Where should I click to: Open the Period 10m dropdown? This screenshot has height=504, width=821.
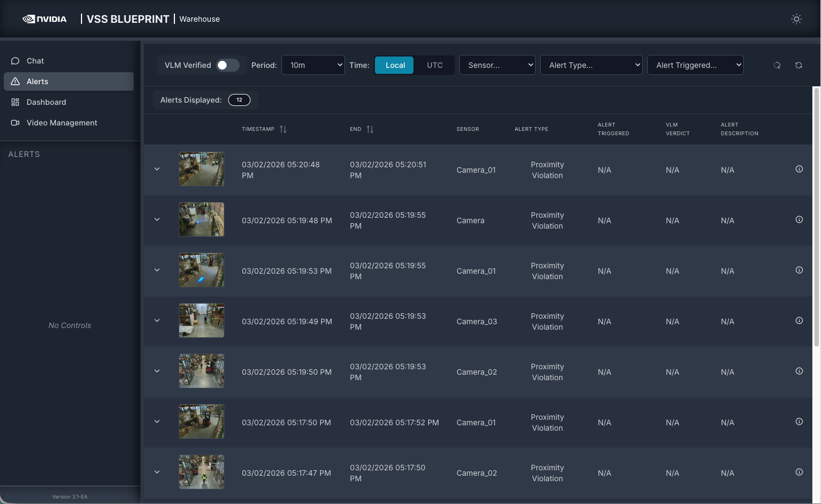click(x=313, y=65)
